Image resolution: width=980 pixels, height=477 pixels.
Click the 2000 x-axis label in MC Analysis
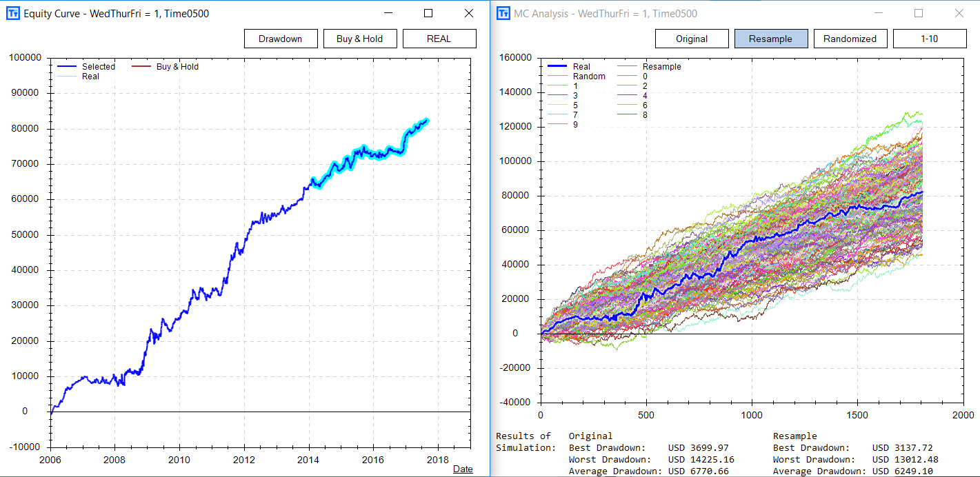coord(963,416)
